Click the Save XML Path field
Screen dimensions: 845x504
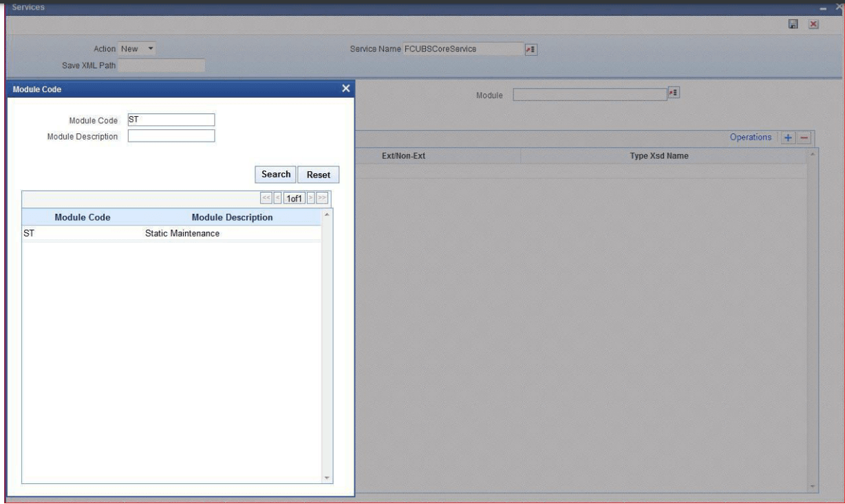click(x=162, y=65)
